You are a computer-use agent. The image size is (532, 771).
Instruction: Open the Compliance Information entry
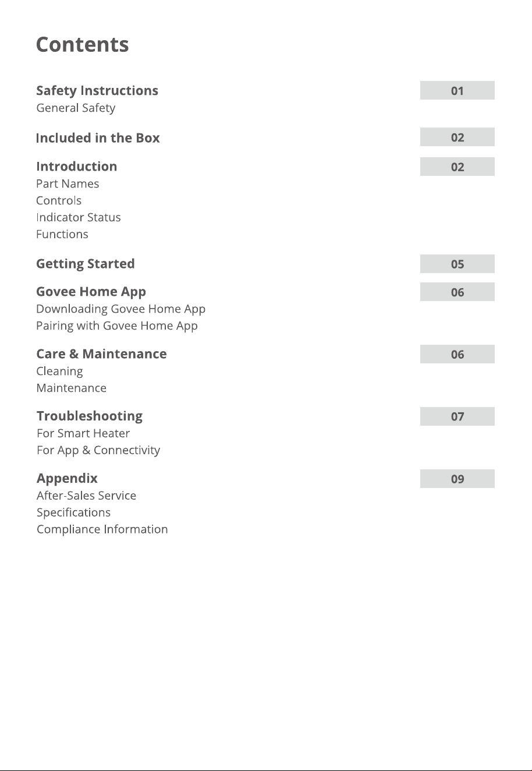[x=102, y=529]
